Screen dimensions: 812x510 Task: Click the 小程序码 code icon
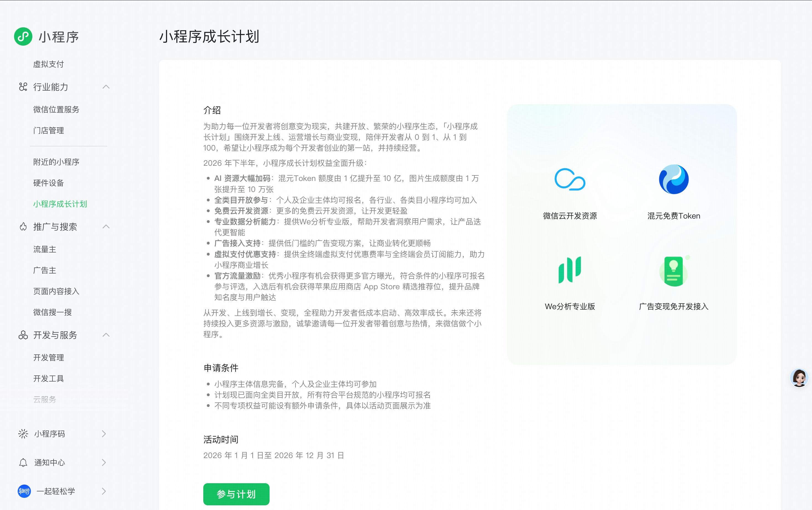(x=23, y=434)
